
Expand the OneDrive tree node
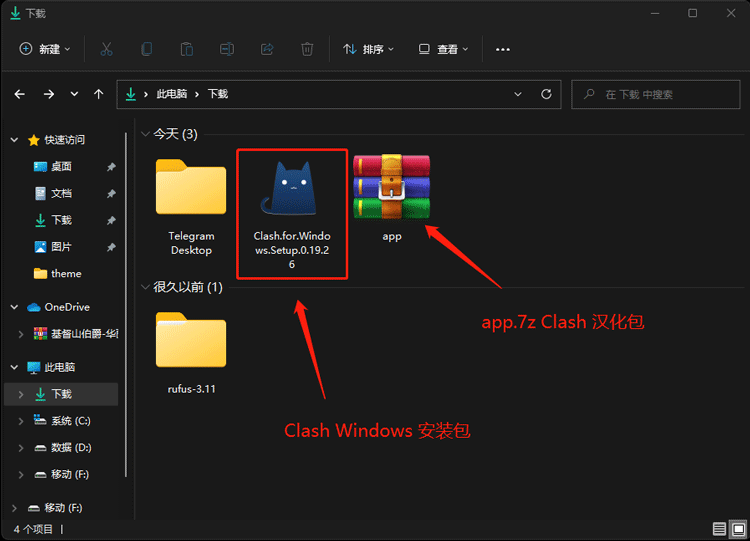pyautogui.click(x=14, y=307)
